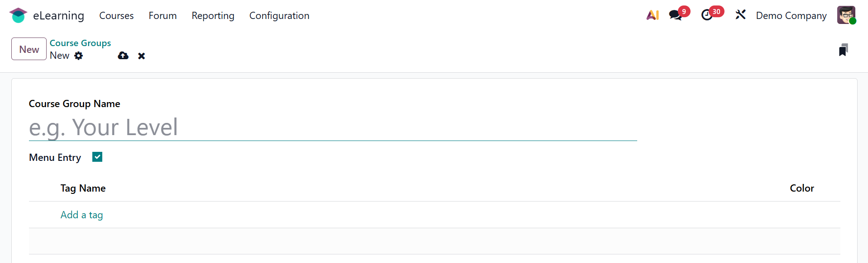Open the gear actions menu
Screen dimensions: 868x263
[x=79, y=56]
